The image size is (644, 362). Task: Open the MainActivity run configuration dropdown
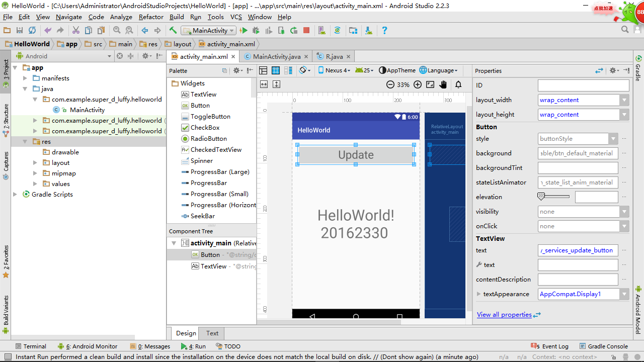coord(209,31)
